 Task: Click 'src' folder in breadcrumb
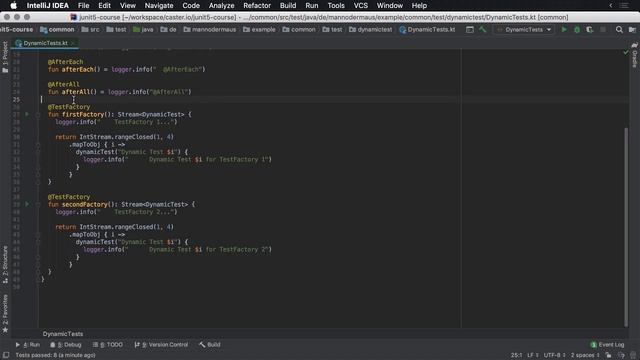(90, 30)
